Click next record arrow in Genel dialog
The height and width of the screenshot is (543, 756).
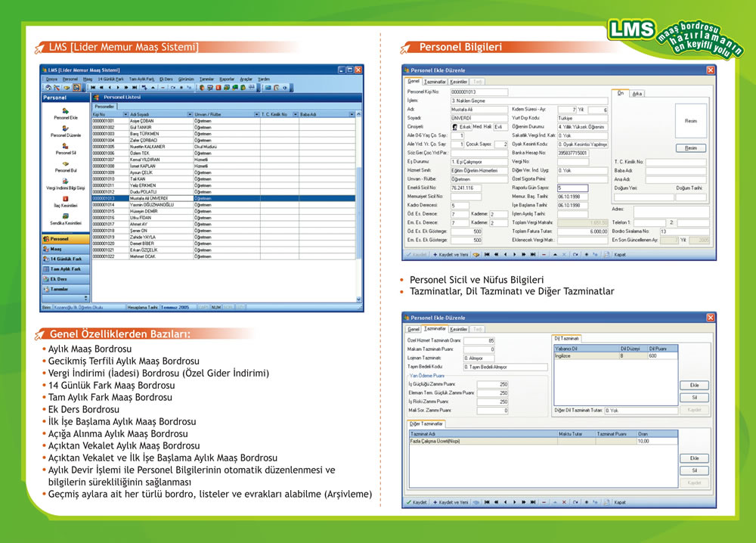(x=514, y=255)
